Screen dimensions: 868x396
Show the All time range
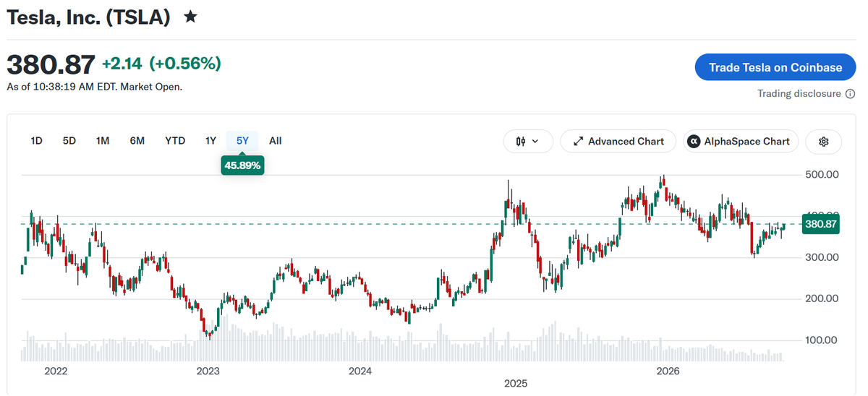click(x=276, y=141)
